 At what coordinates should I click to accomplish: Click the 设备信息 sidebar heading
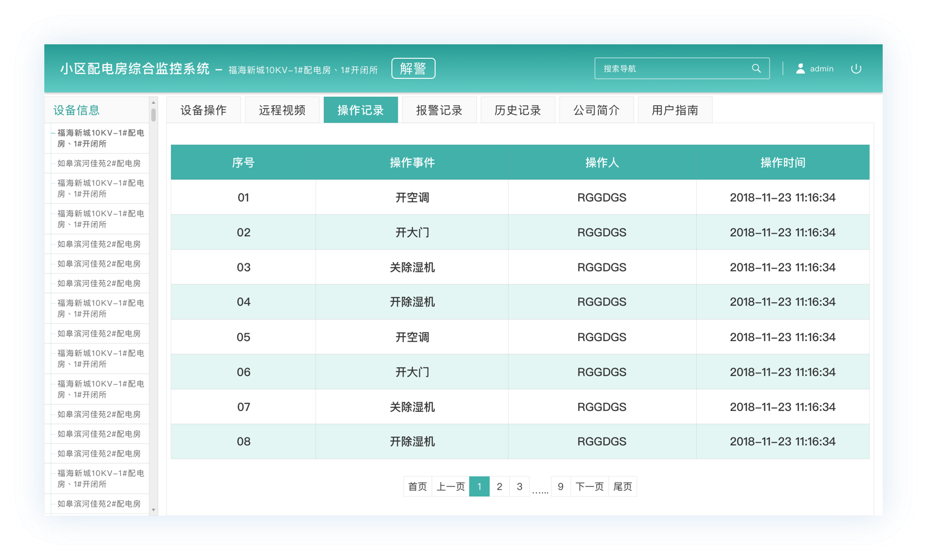click(76, 110)
